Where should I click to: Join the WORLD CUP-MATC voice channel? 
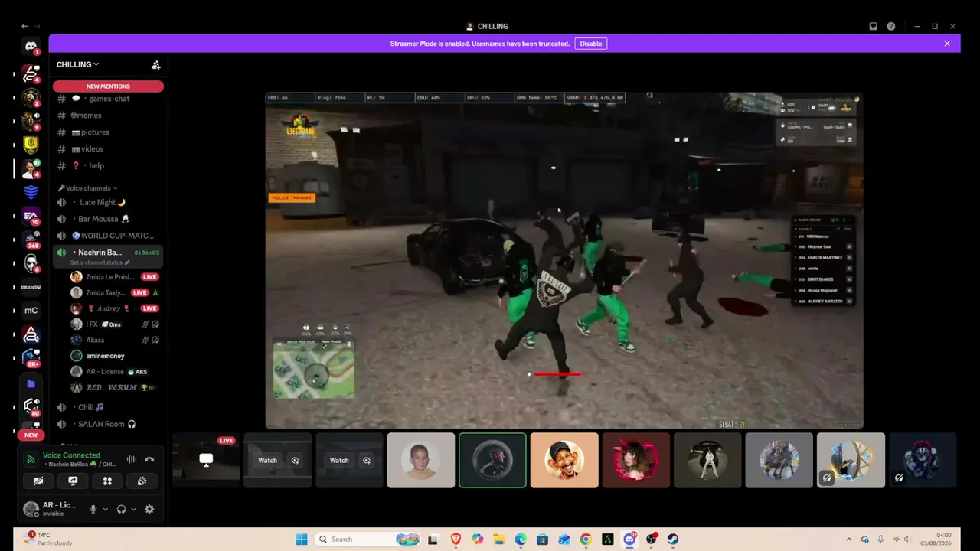coord(108,236)
